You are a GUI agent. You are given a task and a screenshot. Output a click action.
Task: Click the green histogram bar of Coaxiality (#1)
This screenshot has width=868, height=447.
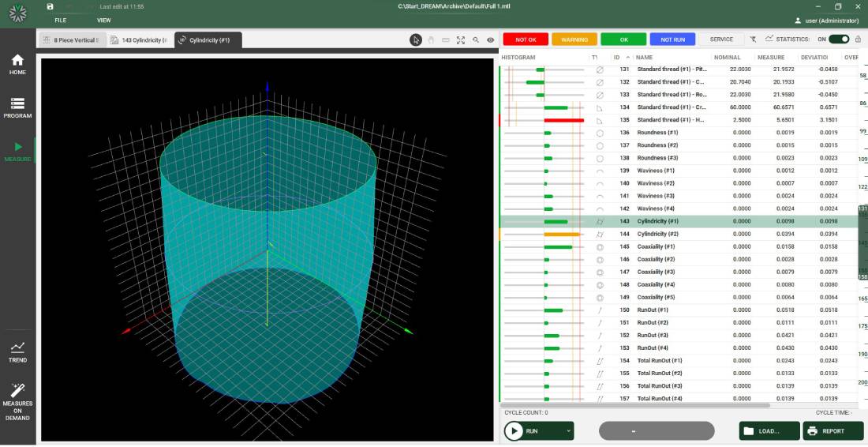pos(558,247)
